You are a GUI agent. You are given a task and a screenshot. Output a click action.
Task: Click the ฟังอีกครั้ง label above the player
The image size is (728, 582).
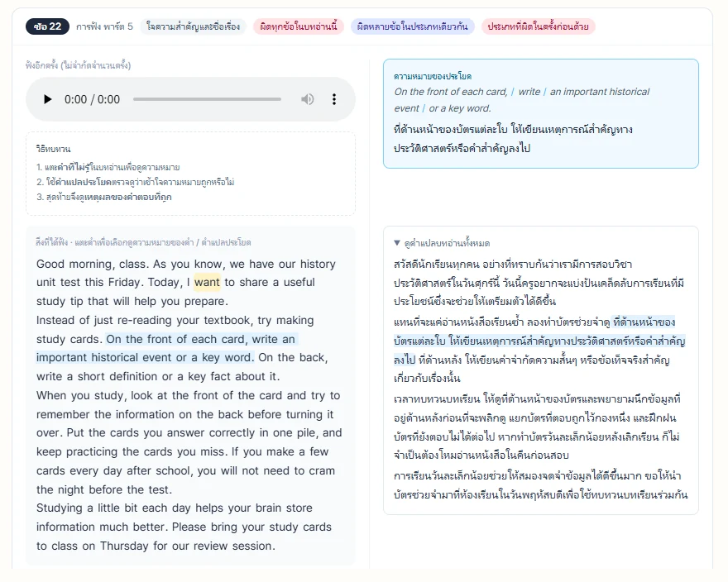pyautogui.click(x=78, y=65)
